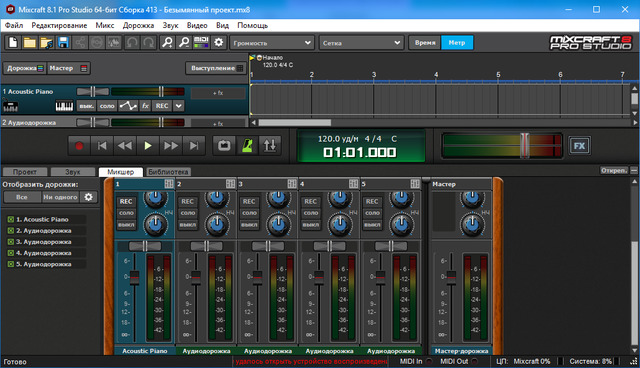This screenshot has height=368, width=640.
Task: Toggle the loop playback icon
Action: [x=224, y=146]
